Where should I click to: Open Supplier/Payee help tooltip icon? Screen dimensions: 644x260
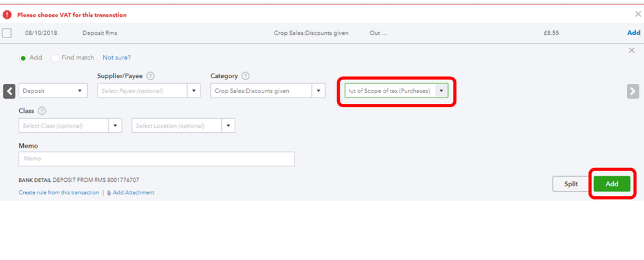click(x=150, y=76)
